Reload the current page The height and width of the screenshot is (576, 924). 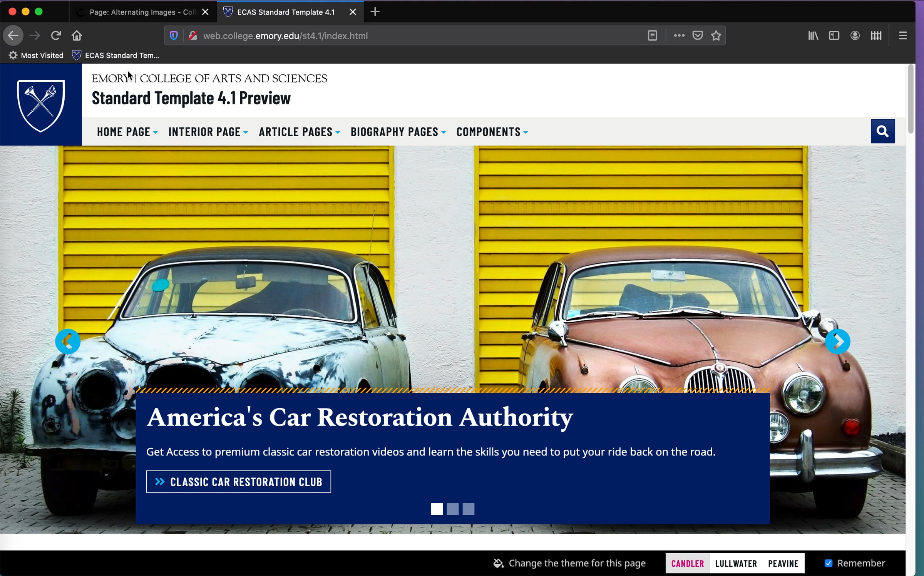coord(56,36)
